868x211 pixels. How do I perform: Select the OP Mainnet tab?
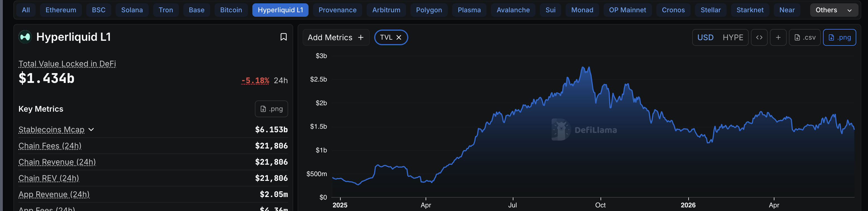(627, 10)
